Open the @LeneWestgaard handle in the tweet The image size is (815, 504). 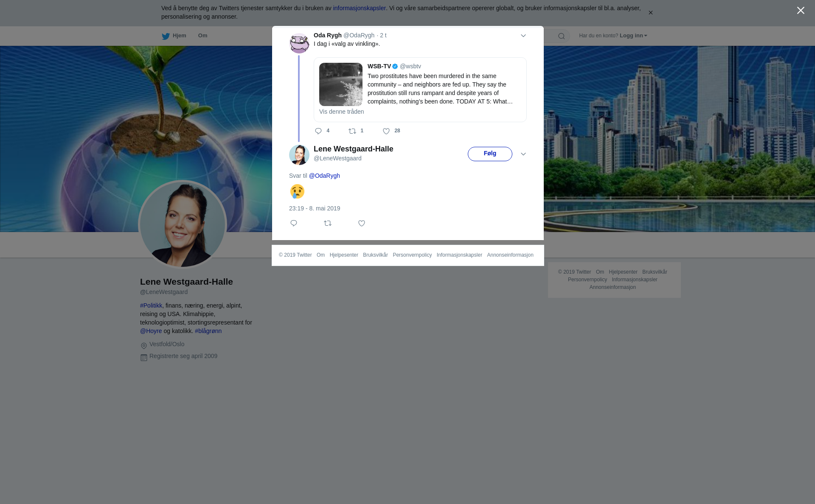337,158
